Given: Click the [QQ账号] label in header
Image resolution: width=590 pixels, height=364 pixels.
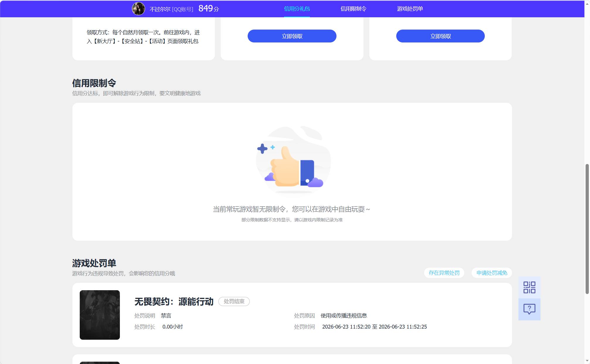Looking at the screenshot, I should coord(183,9).
